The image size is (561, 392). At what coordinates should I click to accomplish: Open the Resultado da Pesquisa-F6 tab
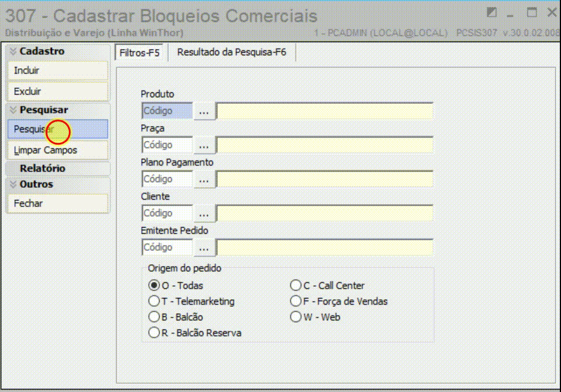coord(232,52)
